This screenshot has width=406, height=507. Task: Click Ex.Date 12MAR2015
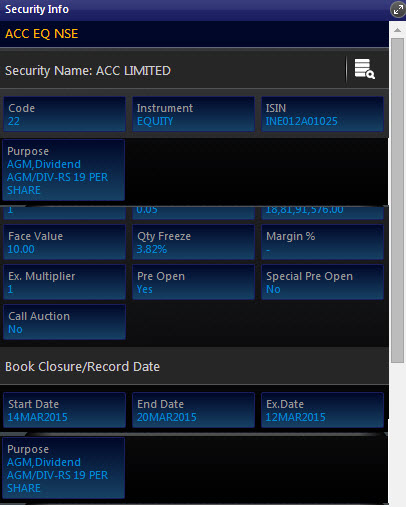[x=322, y=410]
